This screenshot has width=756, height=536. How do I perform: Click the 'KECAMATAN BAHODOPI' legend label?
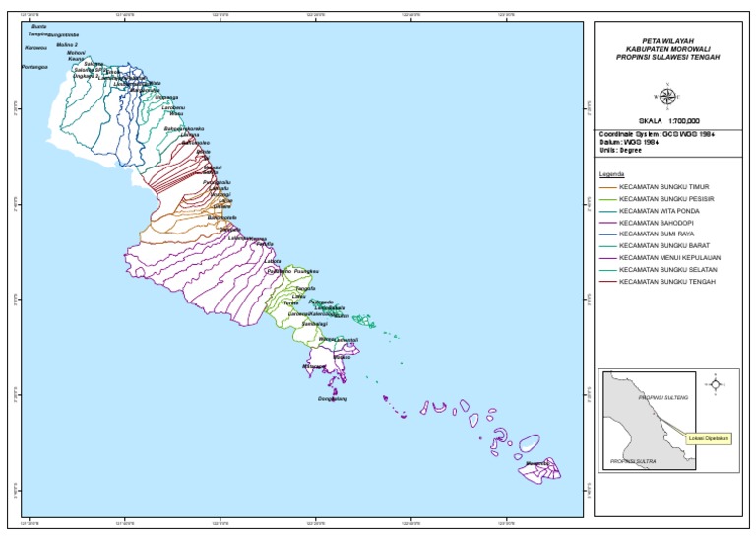[657, 223]
